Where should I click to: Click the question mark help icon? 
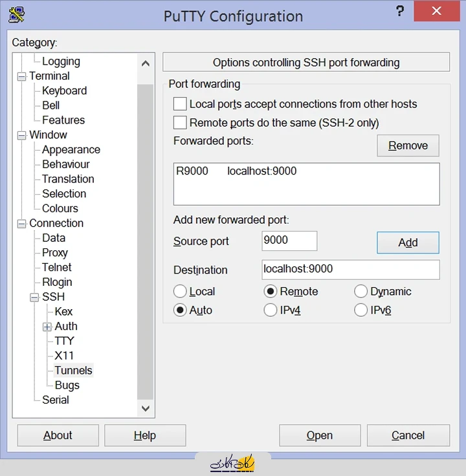point(401,12)
